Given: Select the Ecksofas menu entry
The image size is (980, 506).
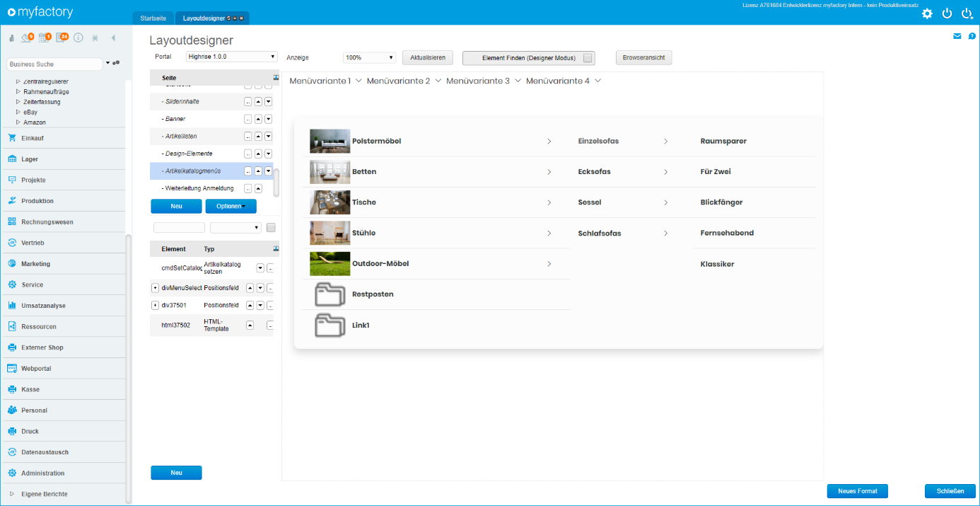Looking at the screenshot, I should (594, 172).
